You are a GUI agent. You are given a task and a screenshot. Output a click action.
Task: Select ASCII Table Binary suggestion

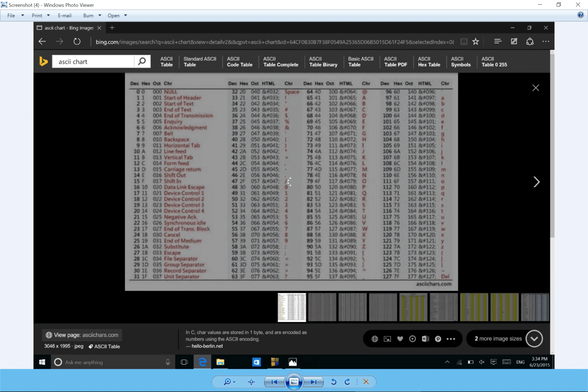323,62
